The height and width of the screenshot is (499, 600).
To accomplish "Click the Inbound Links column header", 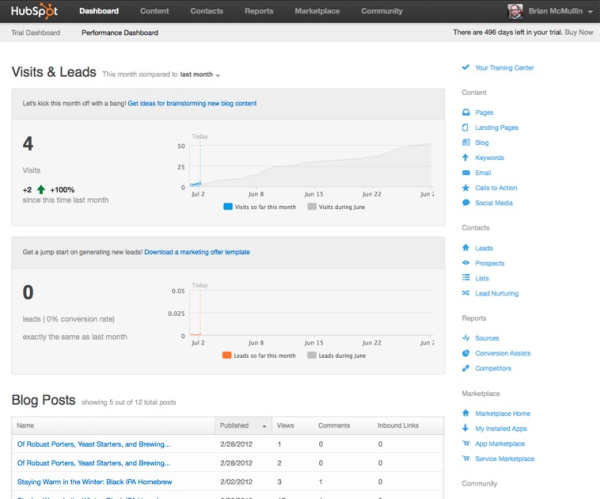I will click(x=398, y=426).
